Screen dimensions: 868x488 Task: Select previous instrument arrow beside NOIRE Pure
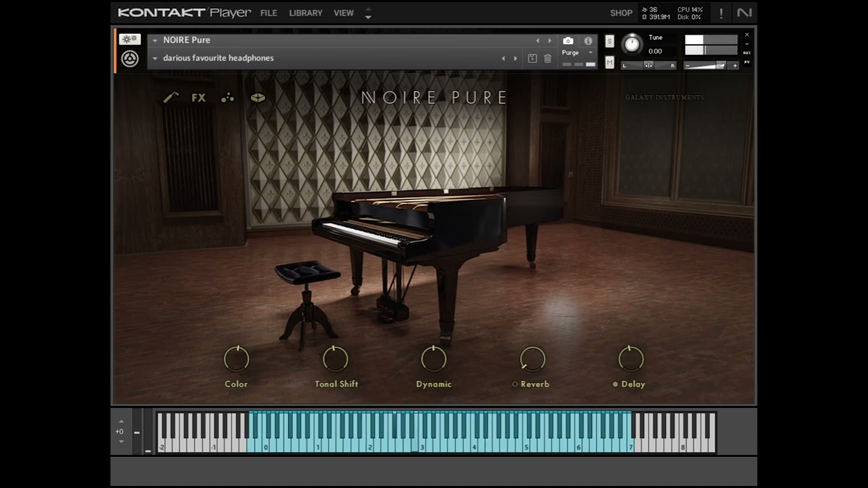pos(538,41)
